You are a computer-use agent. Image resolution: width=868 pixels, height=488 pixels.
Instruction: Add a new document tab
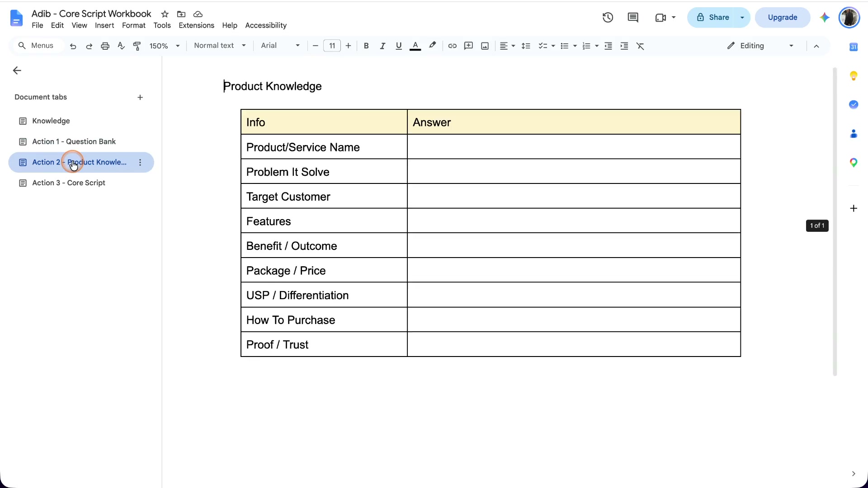coord(140,98)
